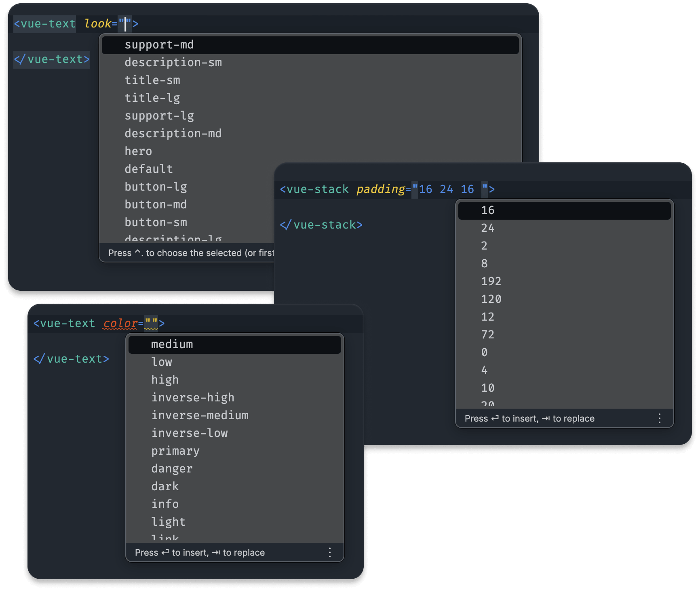Viewport: 700px width, 592px height.
Task: Click insert/replace hint in padding popup
Action: click(530, 418)
